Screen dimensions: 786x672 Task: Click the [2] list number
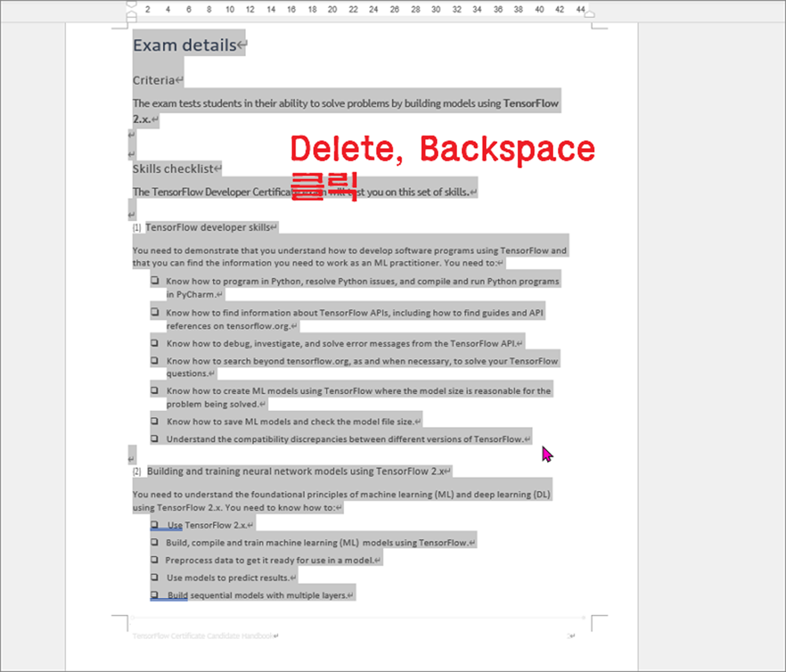pos(137,471)
